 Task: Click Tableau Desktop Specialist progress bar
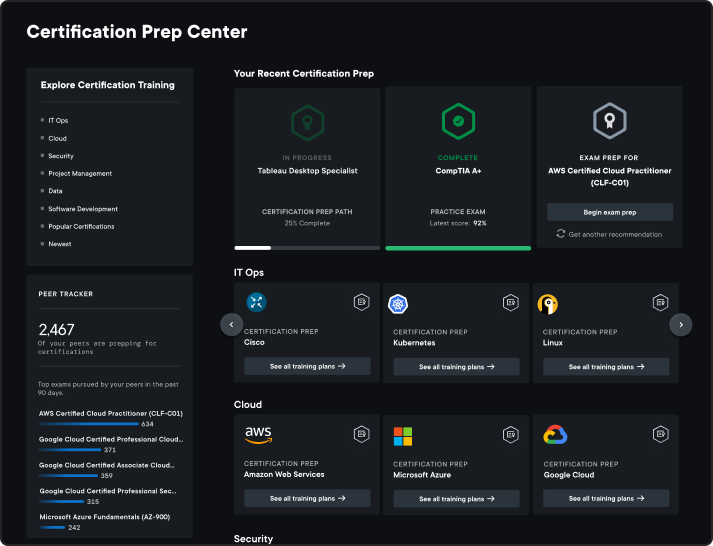coord(307,247)
